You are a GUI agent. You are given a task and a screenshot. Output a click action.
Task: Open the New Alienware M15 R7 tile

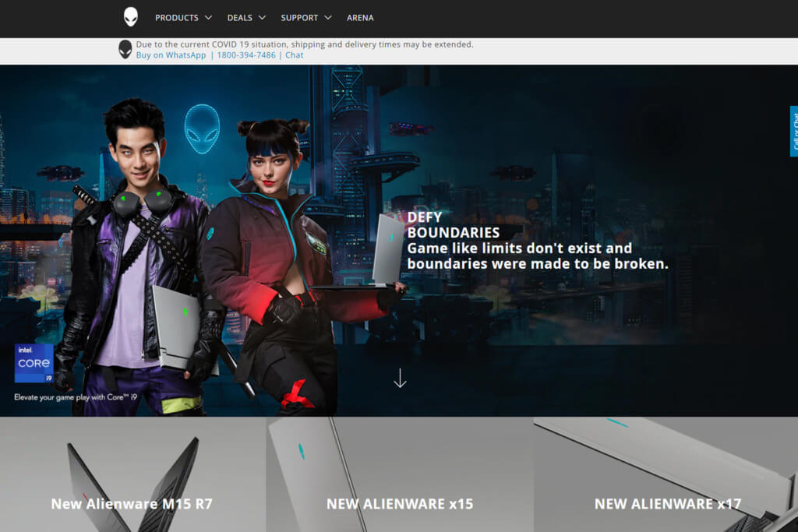click(x=132, y=474)
